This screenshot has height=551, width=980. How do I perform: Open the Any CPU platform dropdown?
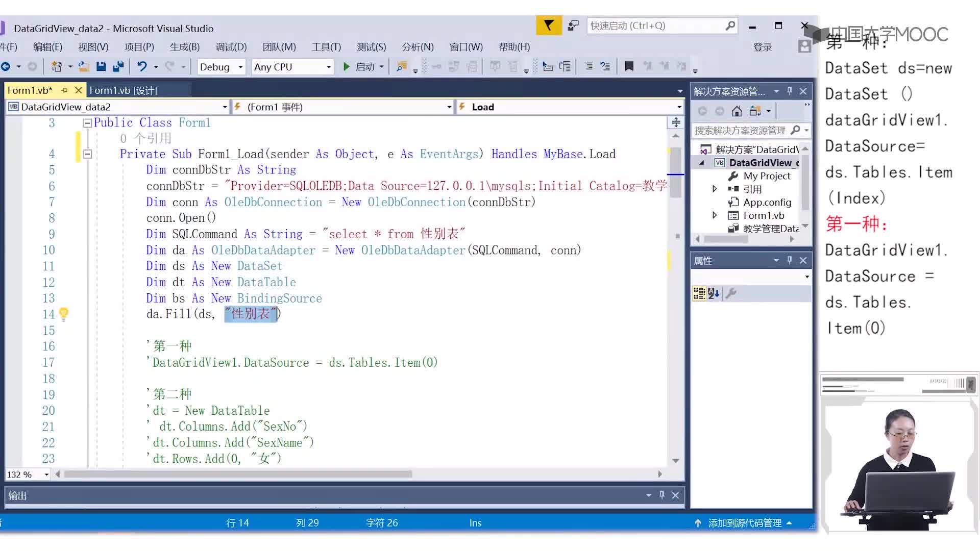pos(292,67)
